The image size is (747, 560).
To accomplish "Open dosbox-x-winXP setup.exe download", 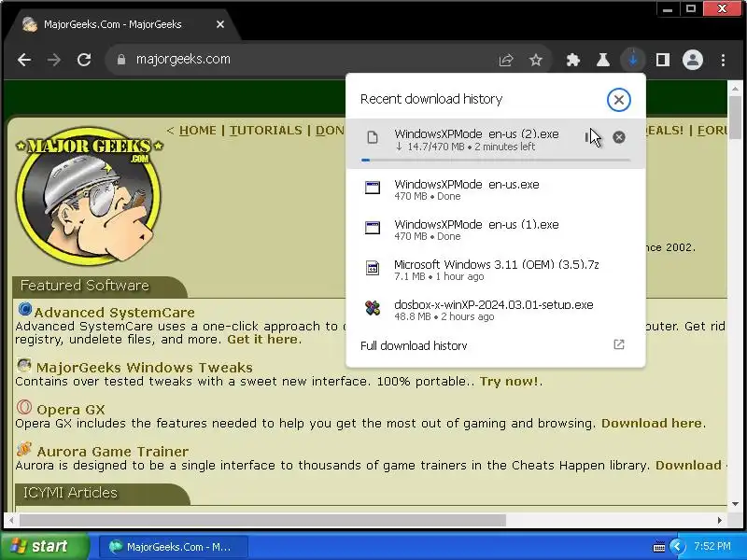I will (496, 310).
